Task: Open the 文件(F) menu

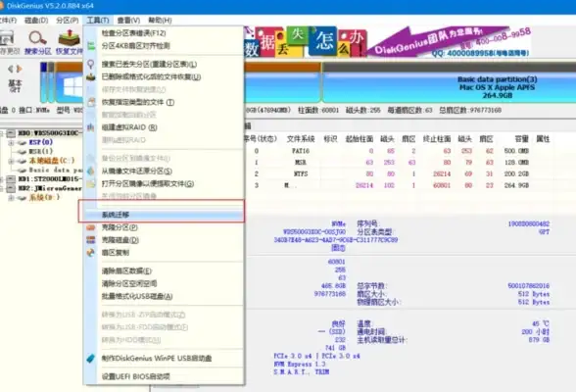Action: tap(8, 21)
